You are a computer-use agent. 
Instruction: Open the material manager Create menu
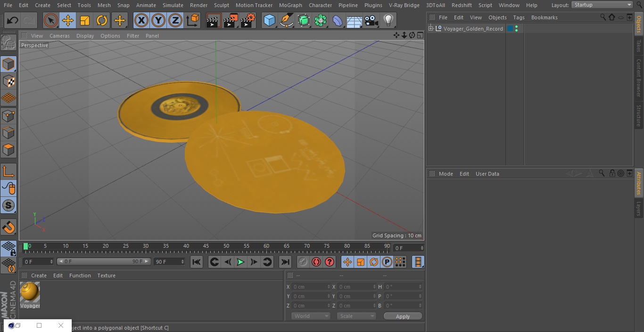pyautogui.click(x=39, y=275)
